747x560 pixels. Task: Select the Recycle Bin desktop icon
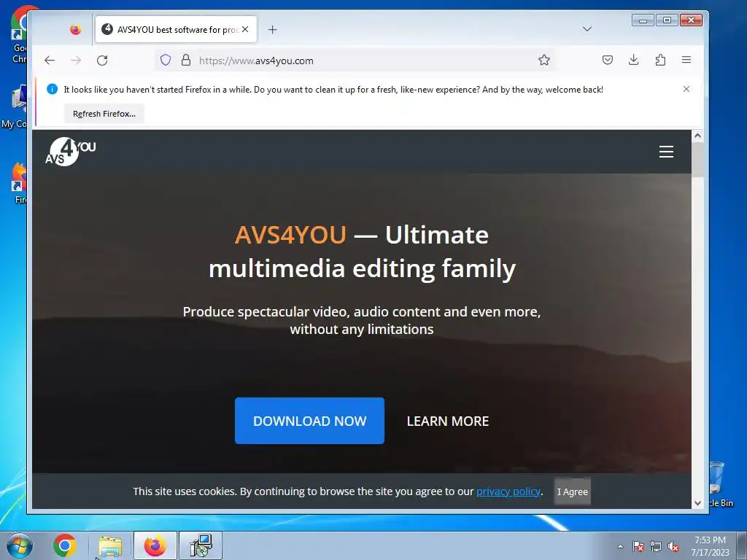(719, 485)
